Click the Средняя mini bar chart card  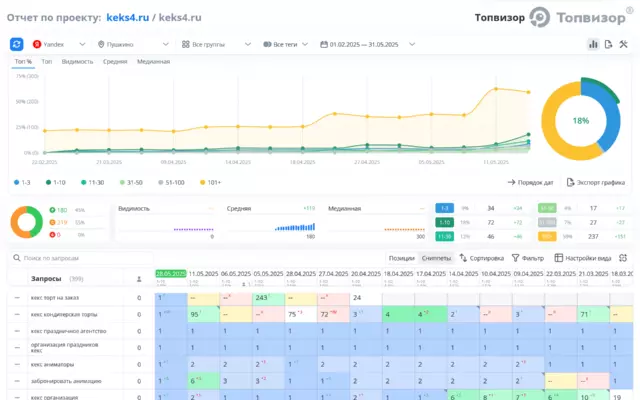pyautogui.click(x=271, y=222)
